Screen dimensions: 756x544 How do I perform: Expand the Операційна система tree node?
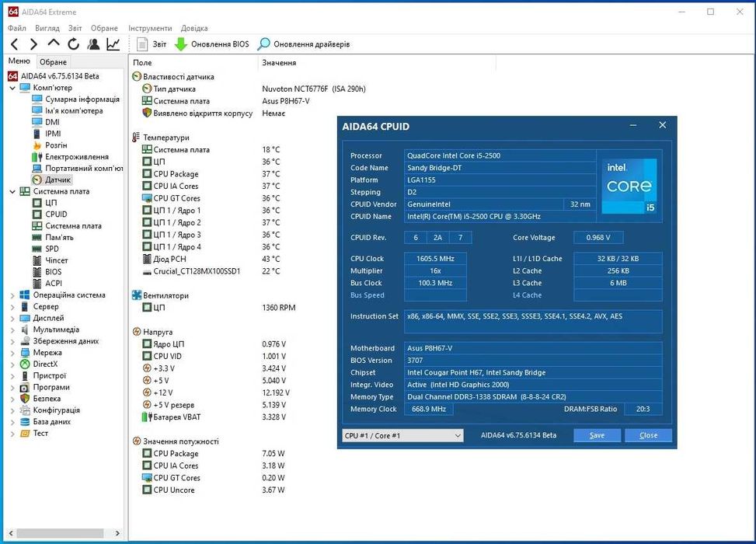click(12, 295)
